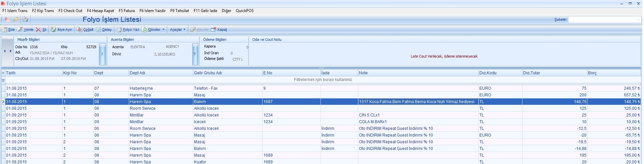Click the 657,52 Borç amount cell
644x164 pixels.
(x=615, y=95)
